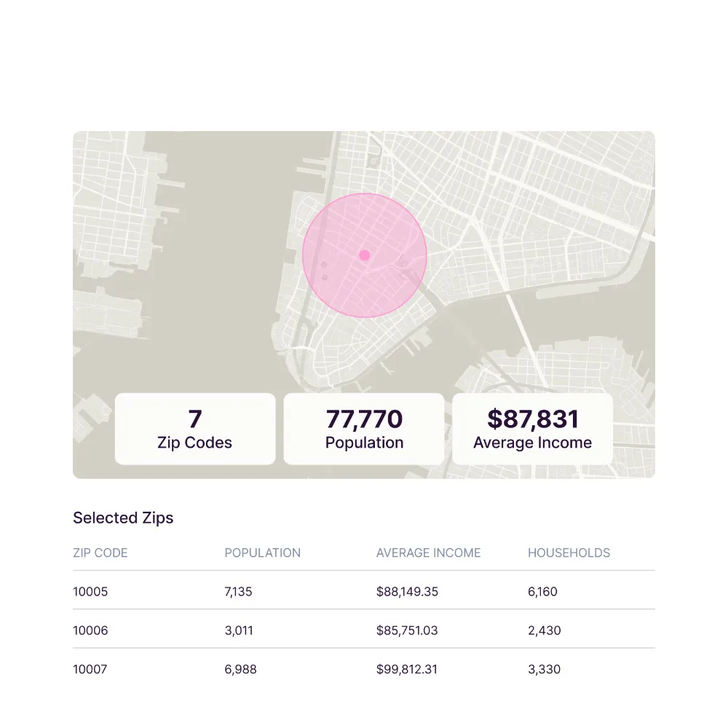Click the average income $85,751.03 cell
Image resolution: width=728 pixels, height=728 pixels.
coord(407,630)
